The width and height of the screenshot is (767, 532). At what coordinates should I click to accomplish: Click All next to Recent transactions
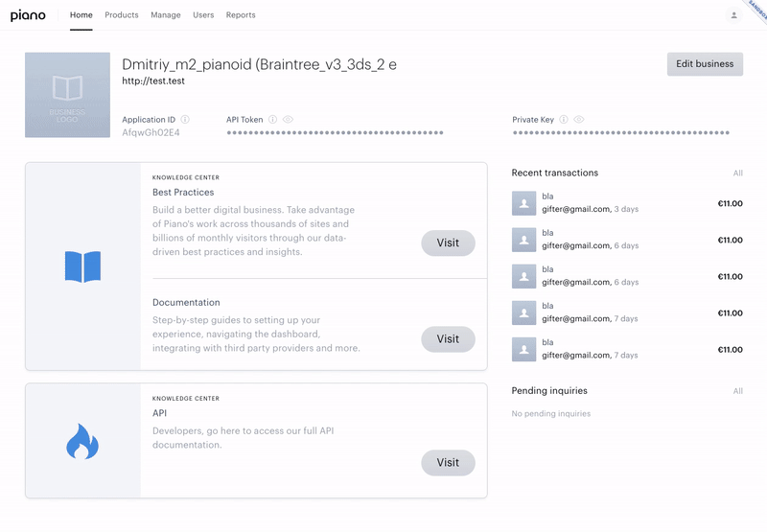tap(737, 173)
